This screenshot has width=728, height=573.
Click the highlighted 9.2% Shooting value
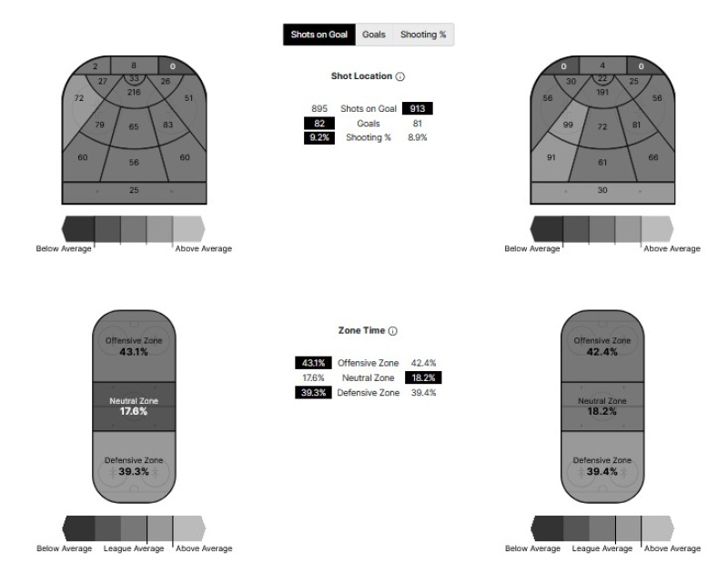point(319,137)
